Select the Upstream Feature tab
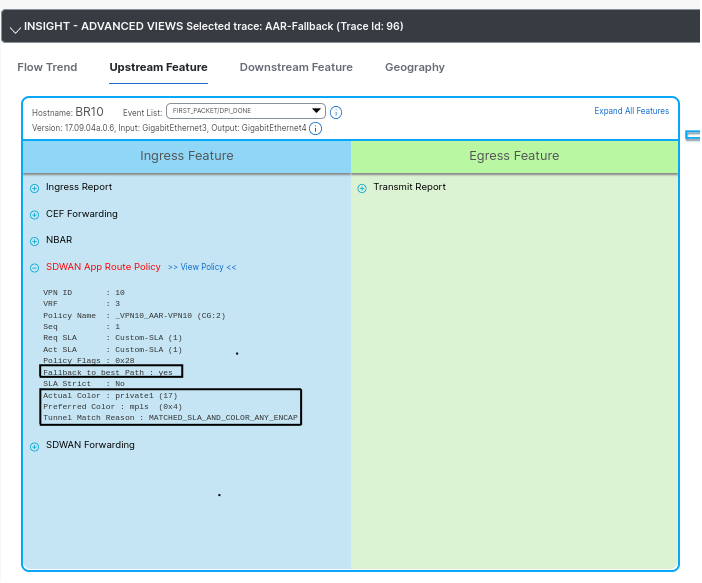Viewport: 702px width, 583px height. pos(158,67)
